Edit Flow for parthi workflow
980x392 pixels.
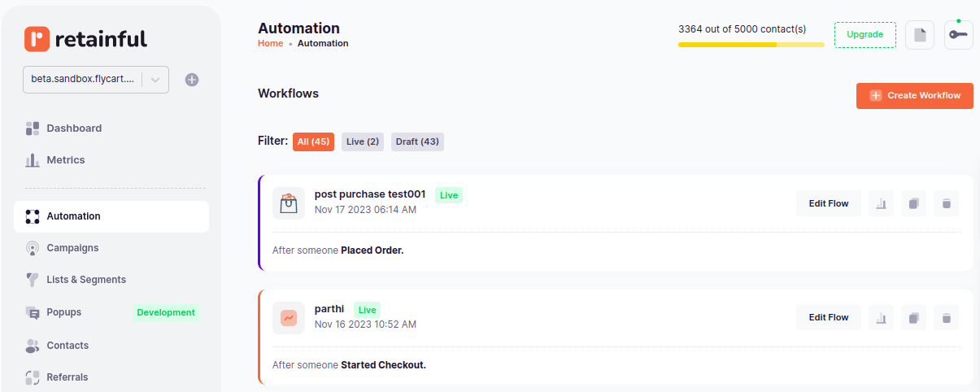(x=829, y=317)
